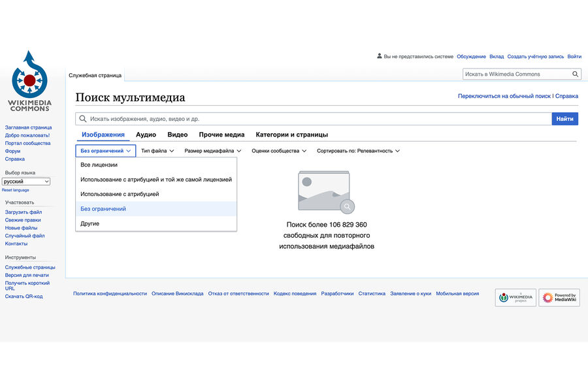This screenshot has height=392, width=588.
Task: Select 'Использование с атрибуцией и той же самой лицензией'
Action: (156, 180)
